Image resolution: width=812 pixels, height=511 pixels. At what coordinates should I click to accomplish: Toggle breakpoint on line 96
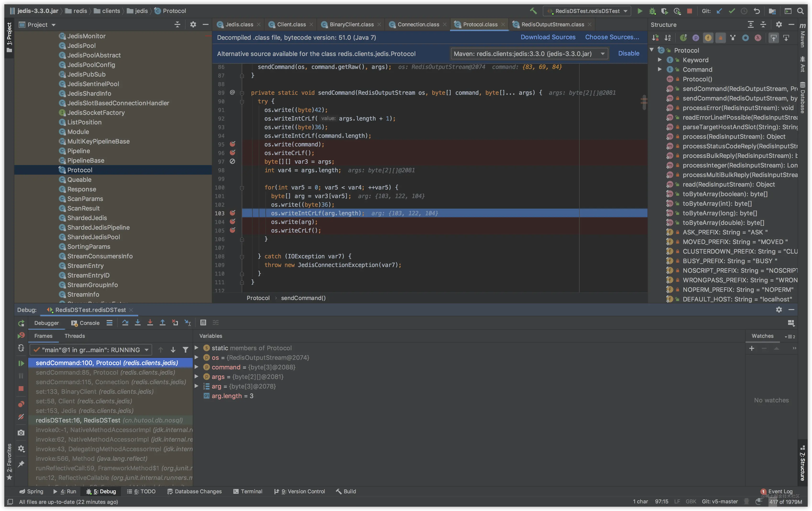[232, 152]
